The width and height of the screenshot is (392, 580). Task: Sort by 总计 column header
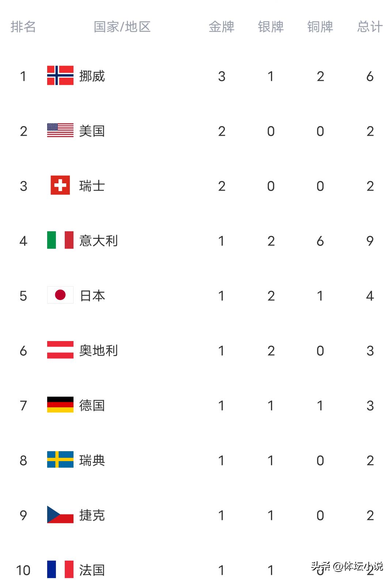pos(370,27)
